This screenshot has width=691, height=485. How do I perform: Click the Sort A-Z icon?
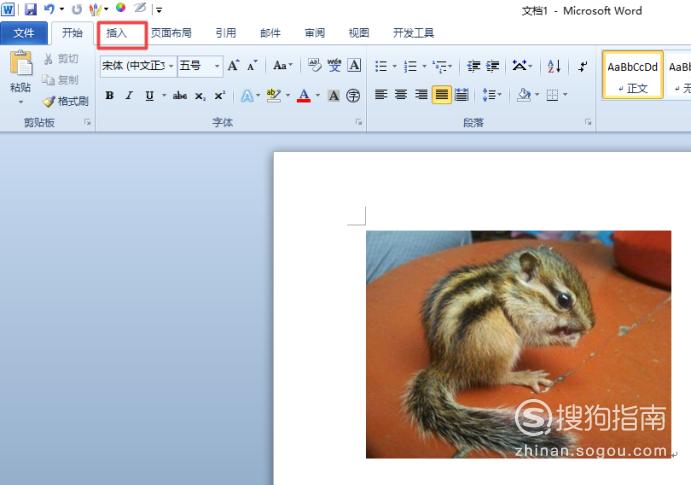tap(554, 67)
